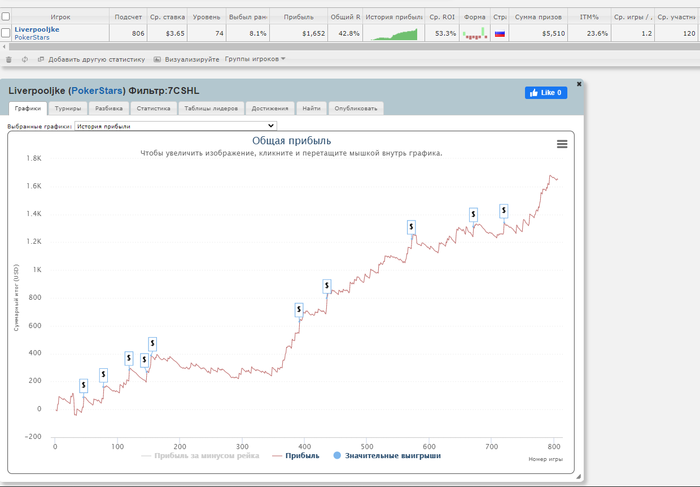Click the $ win marker near game 78
The width and height of the screenshot is (700, 487).
pos(103,375)
